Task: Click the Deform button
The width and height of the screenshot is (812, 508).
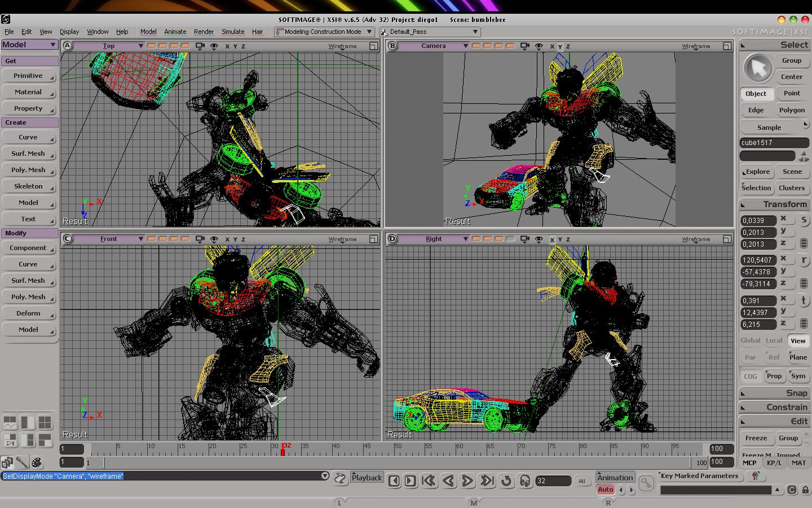Action: [x=28, y=313]
